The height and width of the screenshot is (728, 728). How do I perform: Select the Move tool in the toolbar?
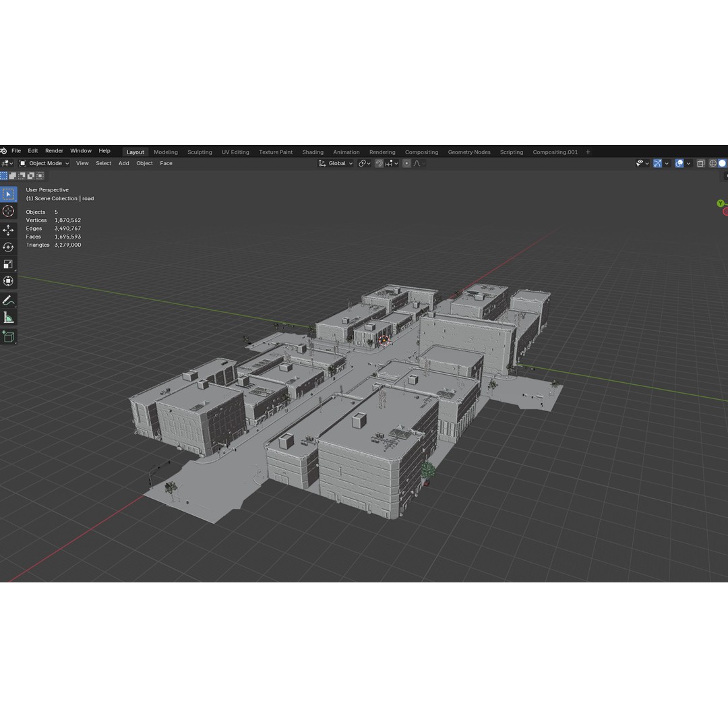pos(9,229)
